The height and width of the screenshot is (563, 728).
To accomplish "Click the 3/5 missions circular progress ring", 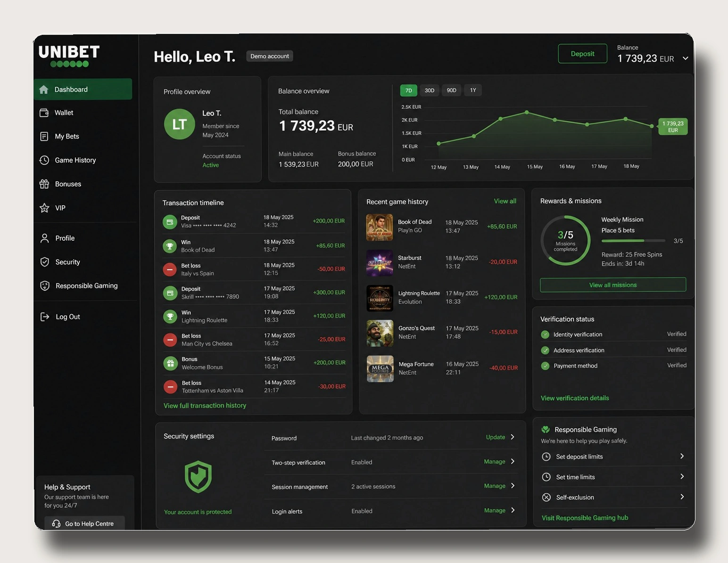I will click(x=565, y=240).
